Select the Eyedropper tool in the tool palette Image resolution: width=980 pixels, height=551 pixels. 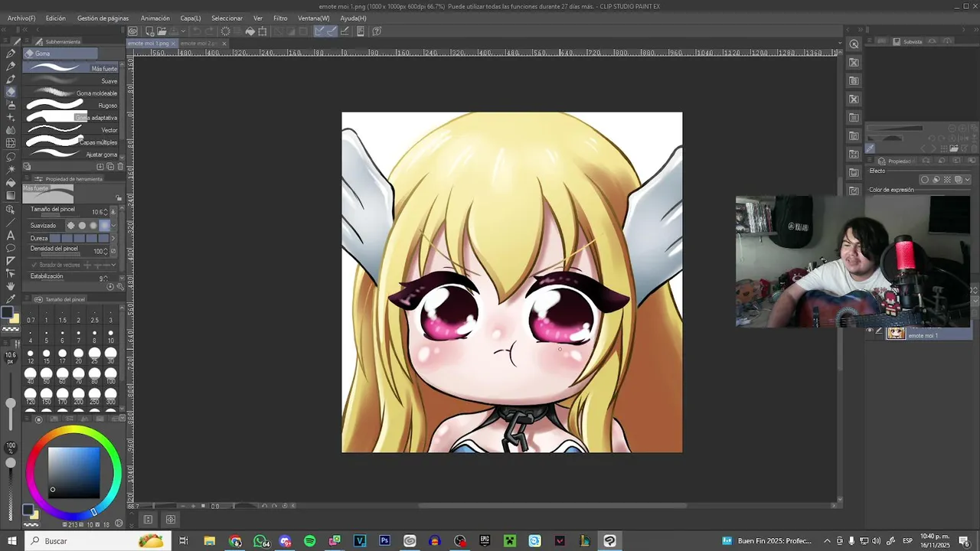point(11,298)
